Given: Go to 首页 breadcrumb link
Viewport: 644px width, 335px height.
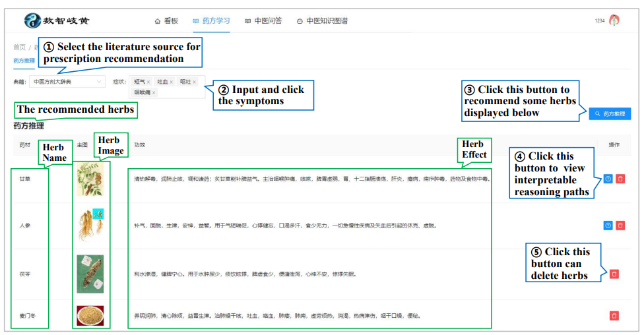Looking at the screenshot, I should coord(19,47).
